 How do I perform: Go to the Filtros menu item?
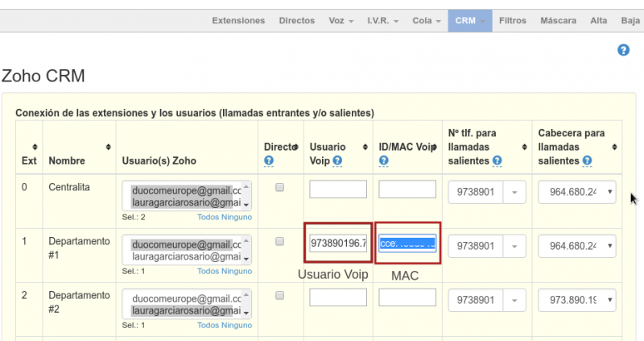(x=513, y=20)
